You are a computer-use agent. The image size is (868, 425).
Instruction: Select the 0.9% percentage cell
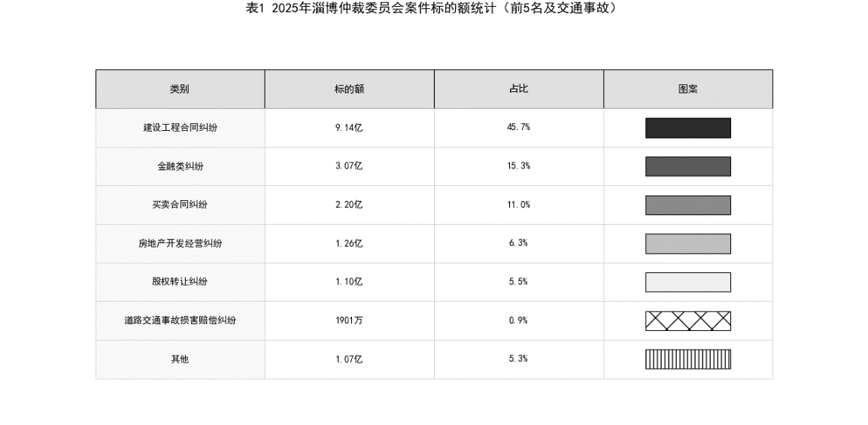518,320
